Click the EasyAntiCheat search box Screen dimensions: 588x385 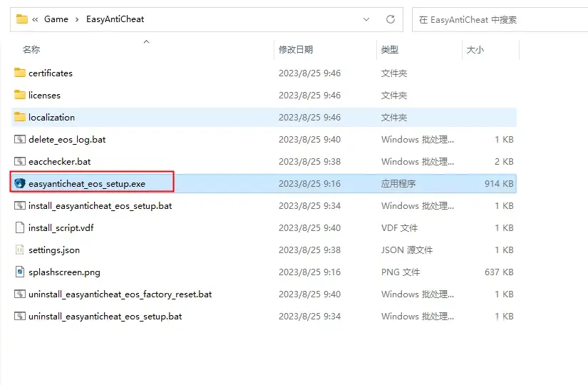click(x=500, y=19)
